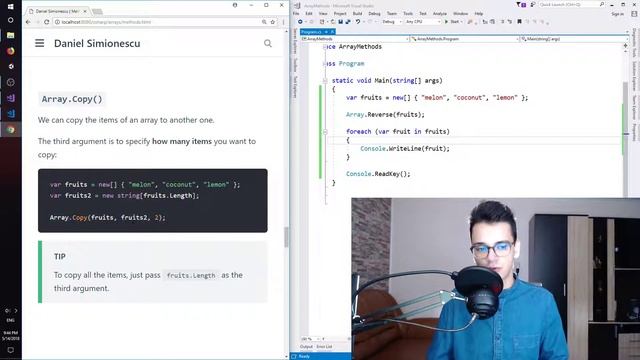This screenshot has height=360, width=640.
Task: Launch Firefox from the taskbar
Action: point(11,51)
